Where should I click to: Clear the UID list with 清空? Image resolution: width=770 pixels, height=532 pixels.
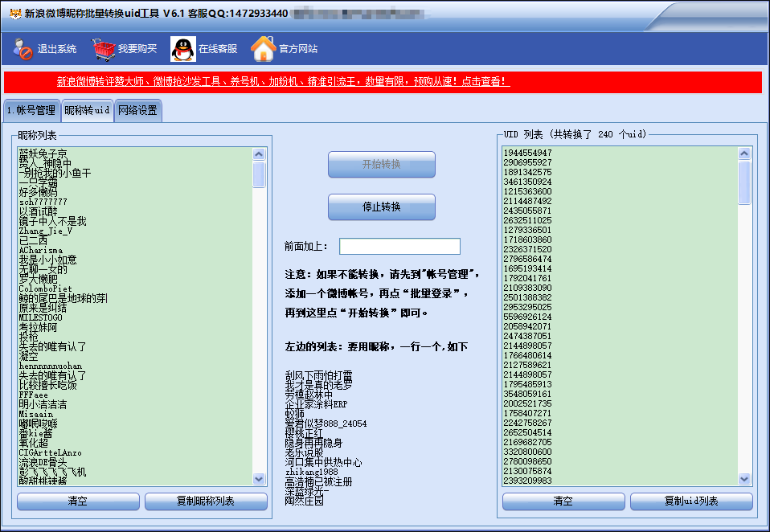click(563, 501)
